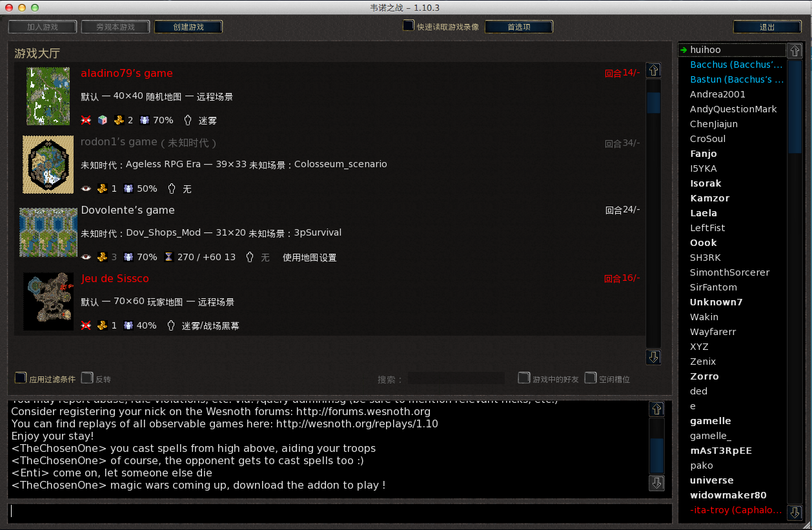Click the game list scrollbar thumb
This screenshot has width=812, height=530.
[x=653, y=103]
